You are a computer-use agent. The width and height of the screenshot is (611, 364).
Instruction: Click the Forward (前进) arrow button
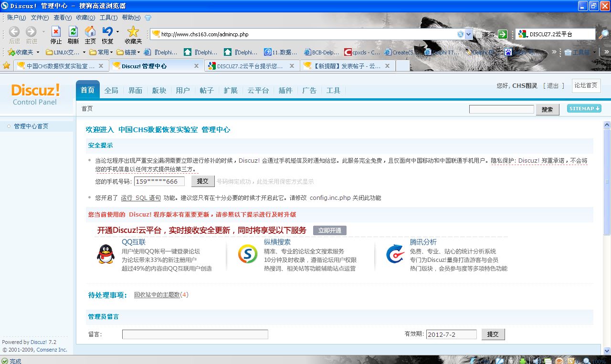(31, 32)
